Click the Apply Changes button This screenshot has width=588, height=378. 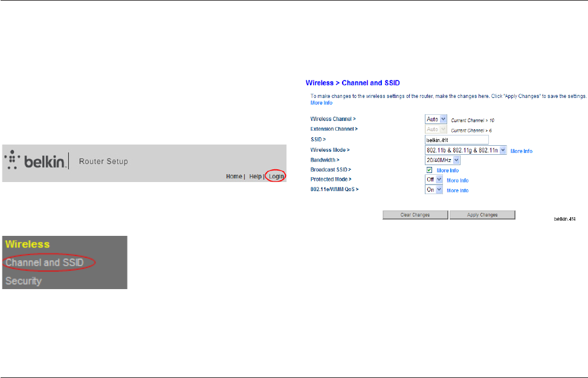point(482,215)
